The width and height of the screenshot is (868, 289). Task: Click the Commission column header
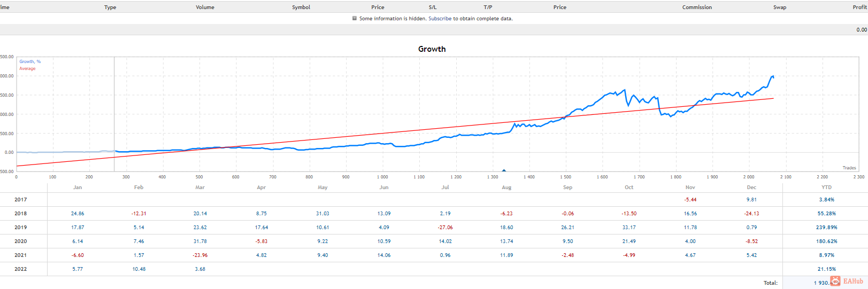[697, 7]
